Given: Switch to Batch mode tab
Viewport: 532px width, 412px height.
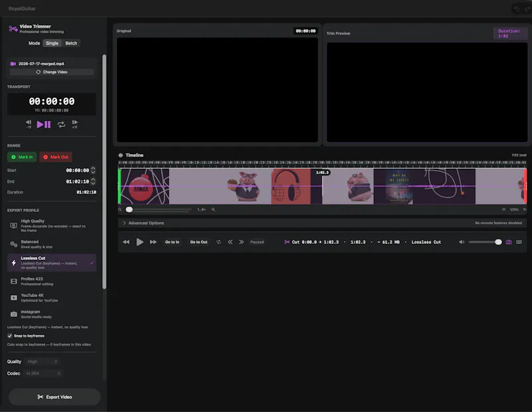Looking at the screenshot, I should coord(71,43).
